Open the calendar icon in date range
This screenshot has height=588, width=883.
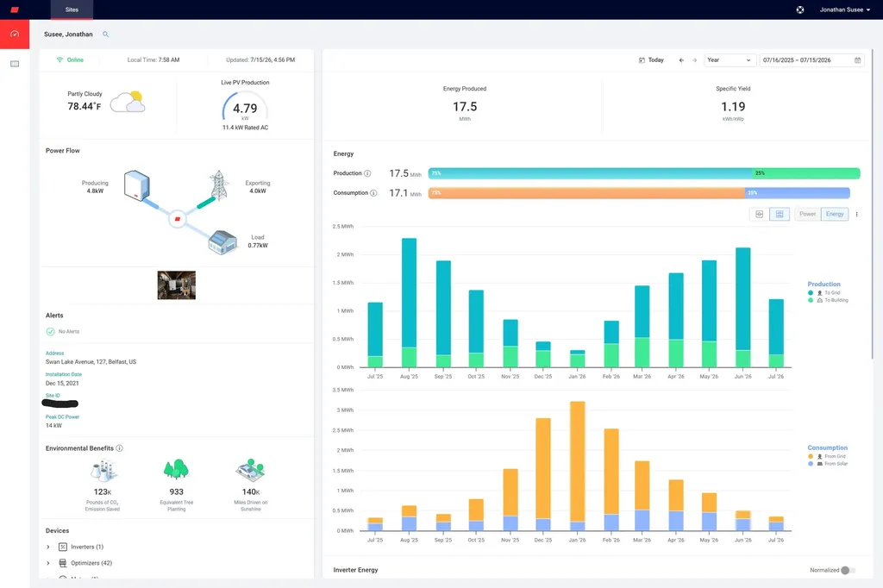click(x=858, y=60)
